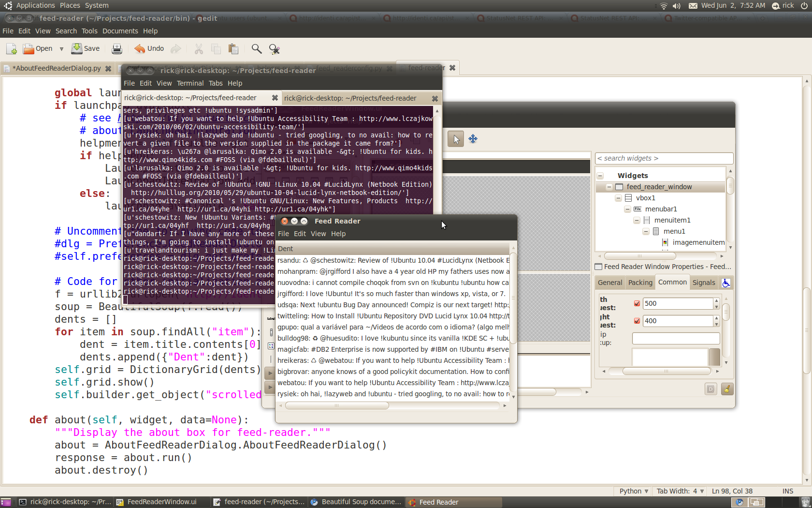This screenshot has width=812, height=508.
Task: Collapse the feed_reader_window tree node
Action: tap(609, 187)
